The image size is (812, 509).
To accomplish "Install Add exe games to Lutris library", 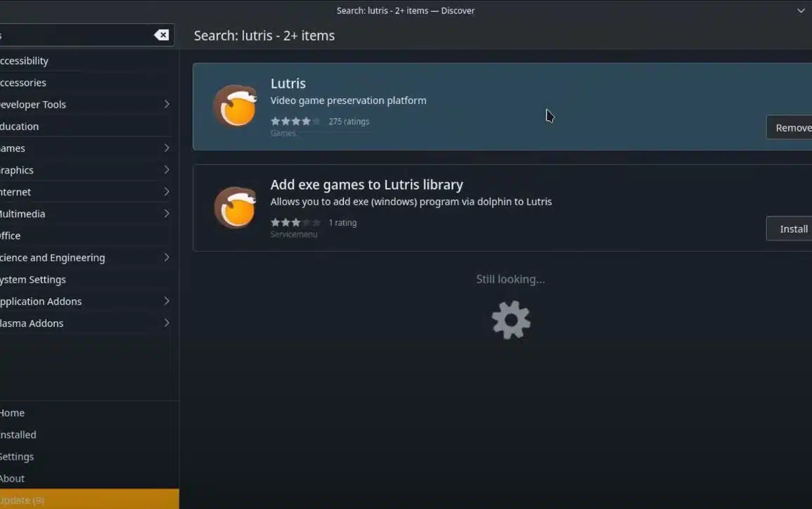I will 790,229.
